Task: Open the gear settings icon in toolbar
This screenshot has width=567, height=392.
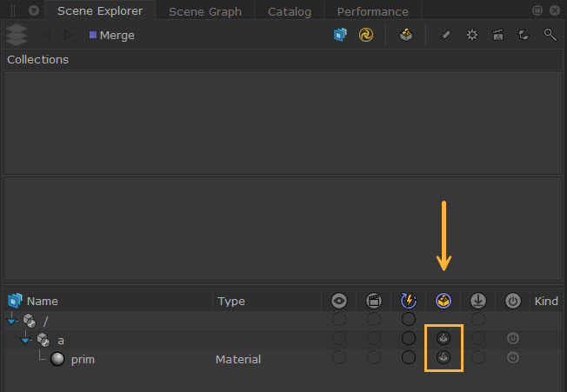Action: click(x=471, y=35)
